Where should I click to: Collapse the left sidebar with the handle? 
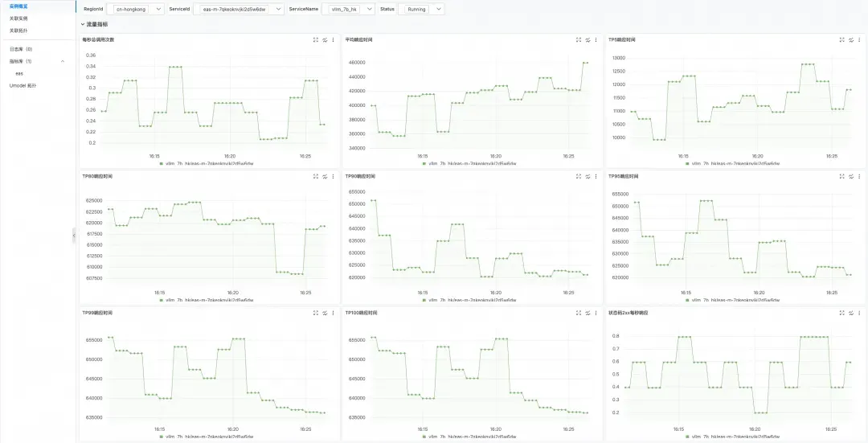pos(74,236)
